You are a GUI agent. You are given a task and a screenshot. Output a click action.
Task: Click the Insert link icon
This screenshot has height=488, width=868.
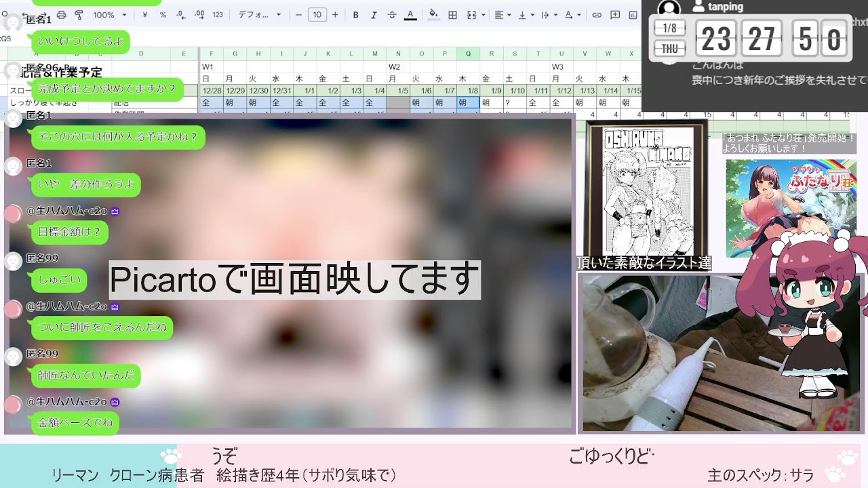coord(597,15)
